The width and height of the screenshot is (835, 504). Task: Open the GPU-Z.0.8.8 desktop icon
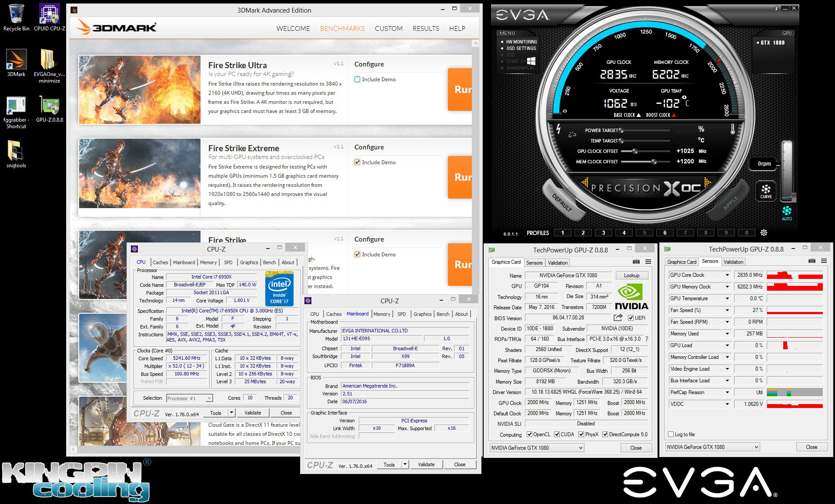(x=49, y=106)
